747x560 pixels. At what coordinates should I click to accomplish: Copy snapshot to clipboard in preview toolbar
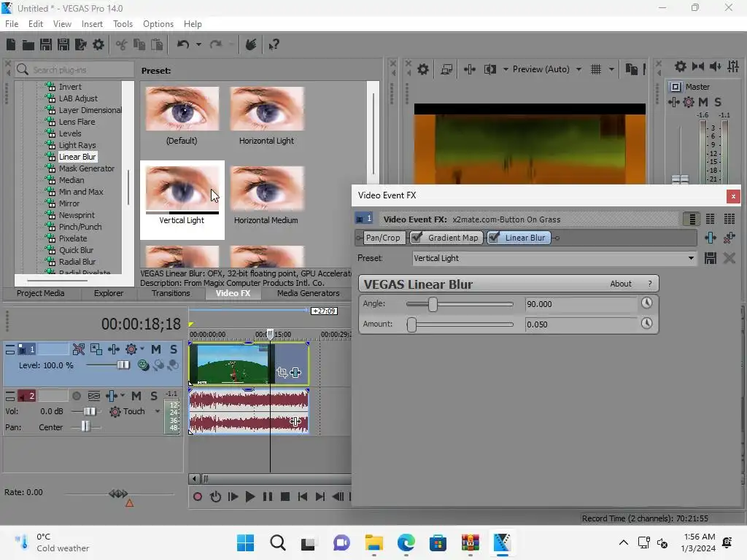click(x=631, y=69)
